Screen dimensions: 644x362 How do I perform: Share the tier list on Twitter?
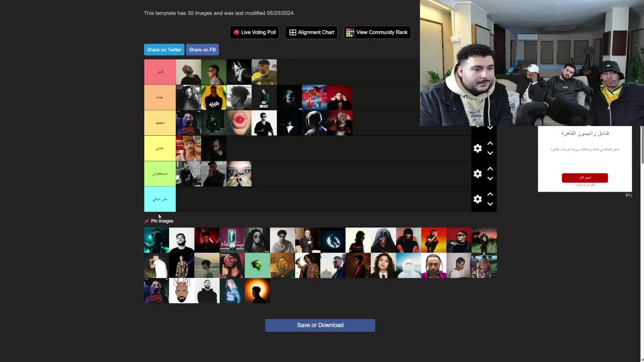pyautogui.click(x=164, y=50)
